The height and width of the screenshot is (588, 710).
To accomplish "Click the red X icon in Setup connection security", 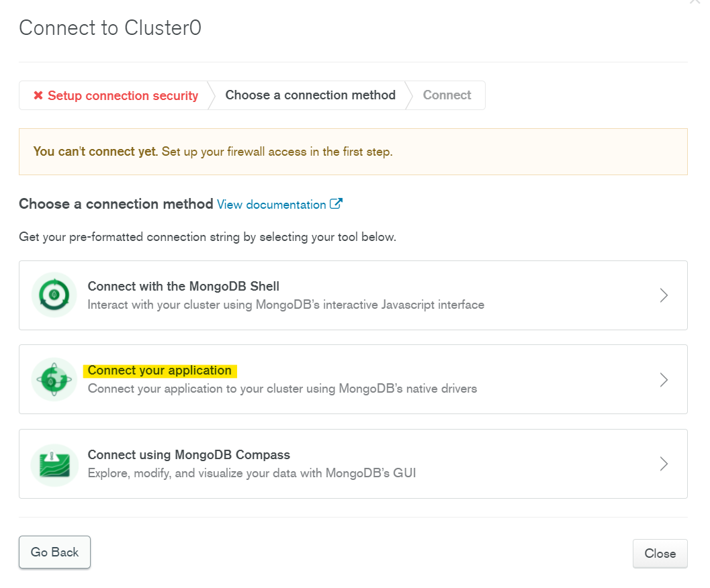I will pos(38,95).
